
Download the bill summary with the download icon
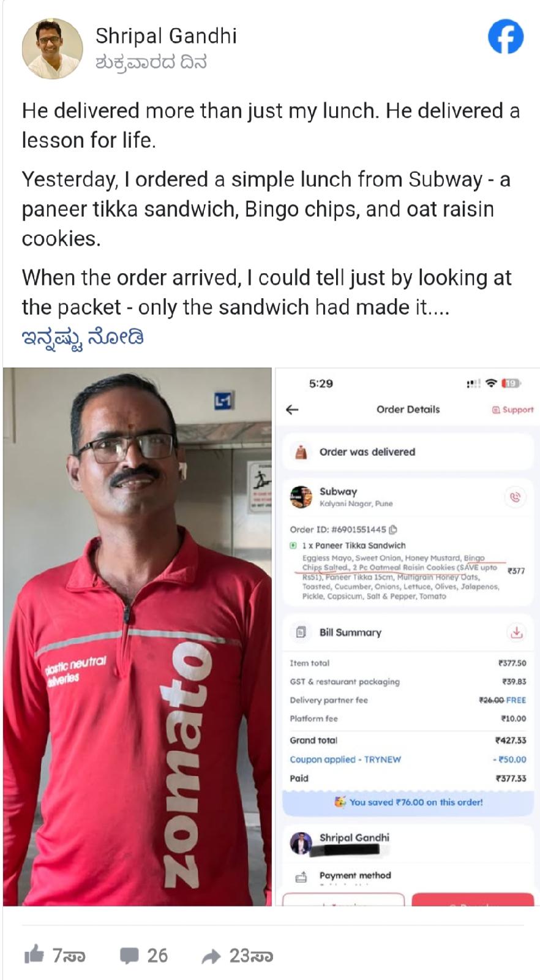pos(516,632)
